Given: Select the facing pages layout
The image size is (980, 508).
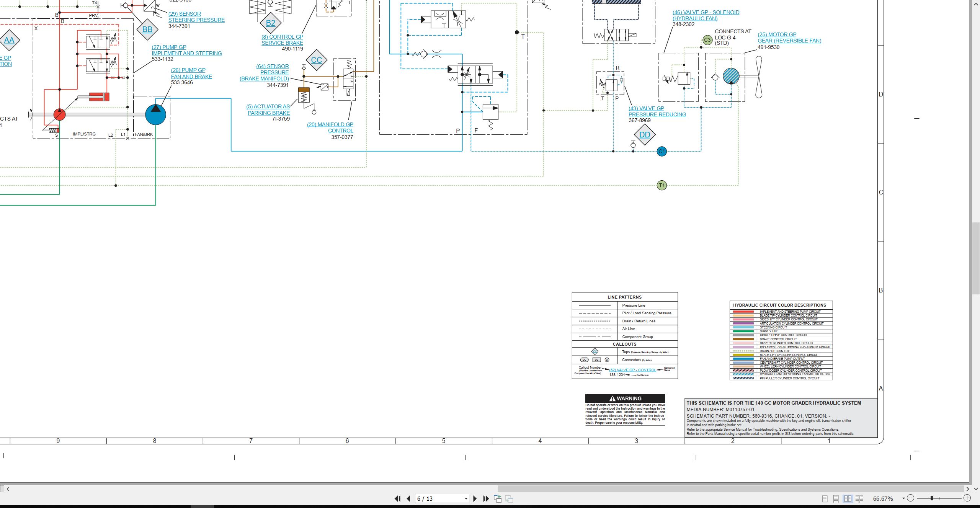Looking at the screenshot, I should [848, 498].
